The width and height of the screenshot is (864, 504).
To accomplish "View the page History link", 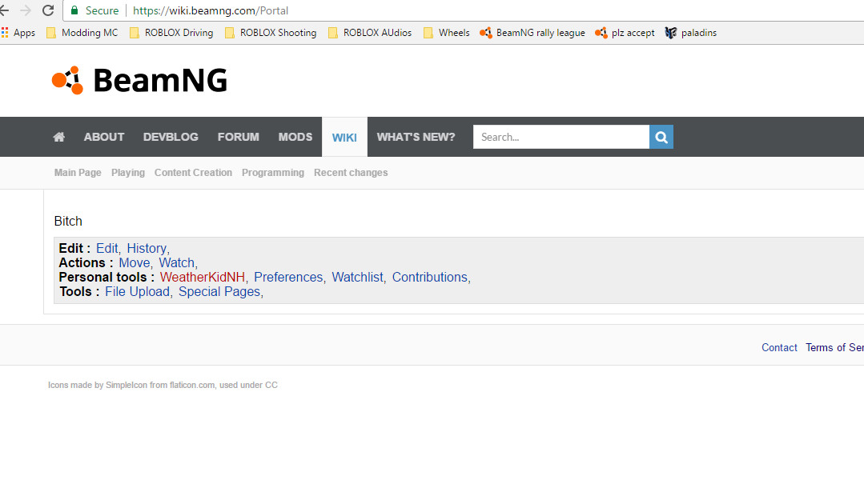I will click(146, 249).
